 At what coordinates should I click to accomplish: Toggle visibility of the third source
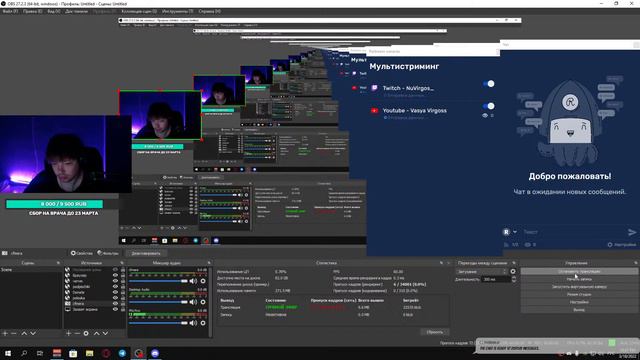[x=115, y=281]
